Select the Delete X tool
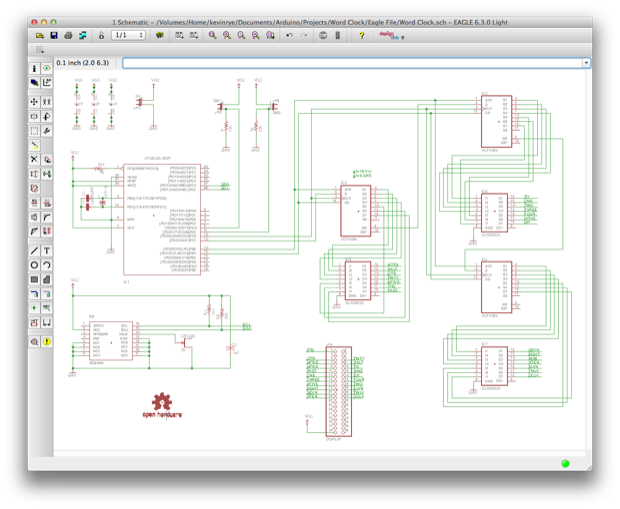 34,160
